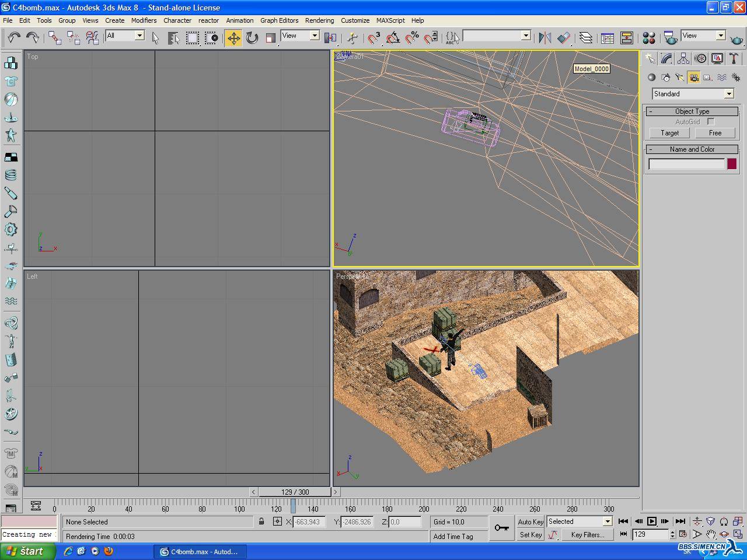Image resolution: width=747 pixels, height=560 pixels.
Task: Click the Time Configuration icon
Action: point(683,534)
